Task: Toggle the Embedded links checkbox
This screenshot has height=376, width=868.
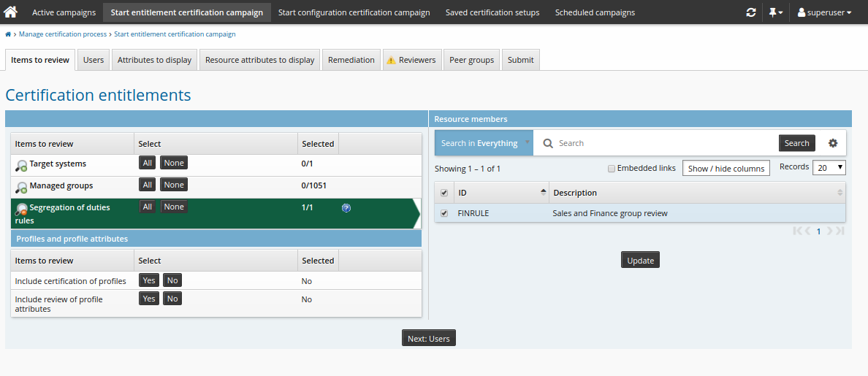Action: pos(612,169)
